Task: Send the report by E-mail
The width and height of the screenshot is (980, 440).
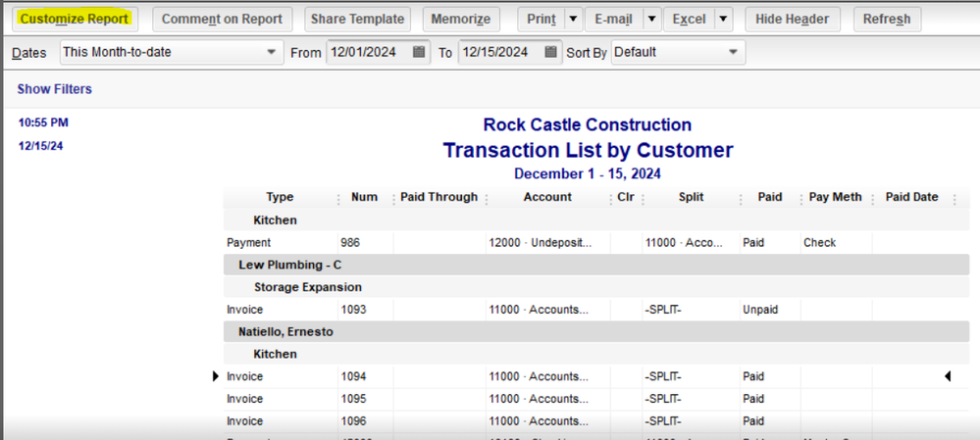Action: point(614,19)
